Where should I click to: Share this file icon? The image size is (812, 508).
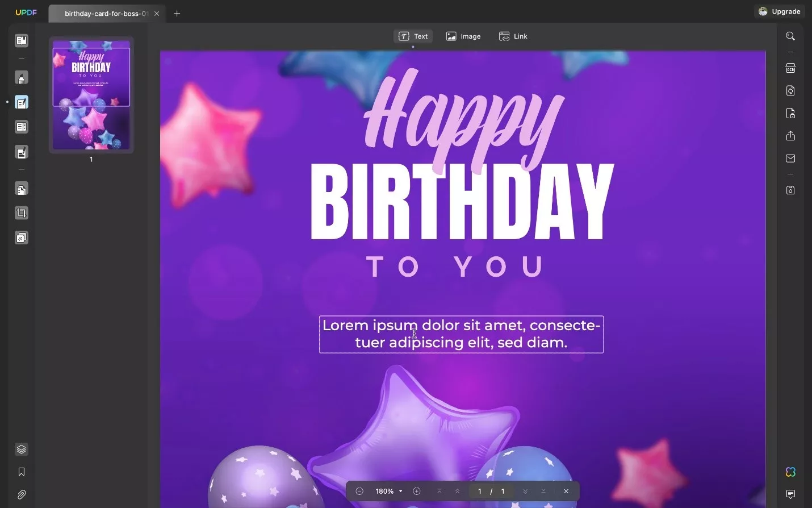pos(790,136)
